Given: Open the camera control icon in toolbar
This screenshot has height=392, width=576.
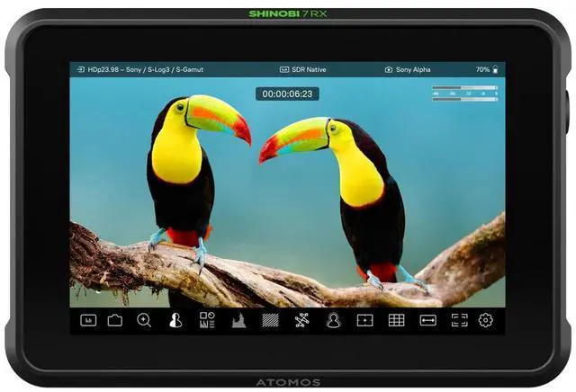Looking at the screenshot, I should point(115,320).
